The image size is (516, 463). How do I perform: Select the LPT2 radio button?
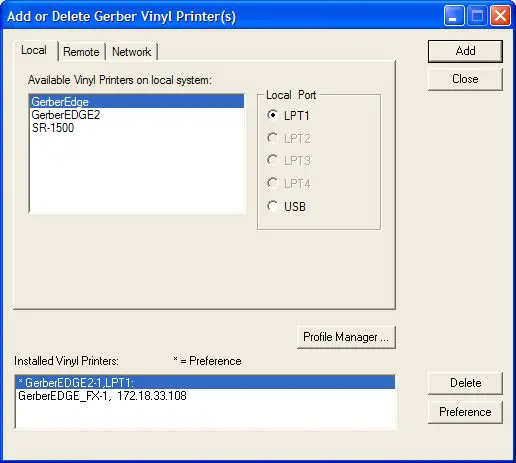[x=289, y=138]
